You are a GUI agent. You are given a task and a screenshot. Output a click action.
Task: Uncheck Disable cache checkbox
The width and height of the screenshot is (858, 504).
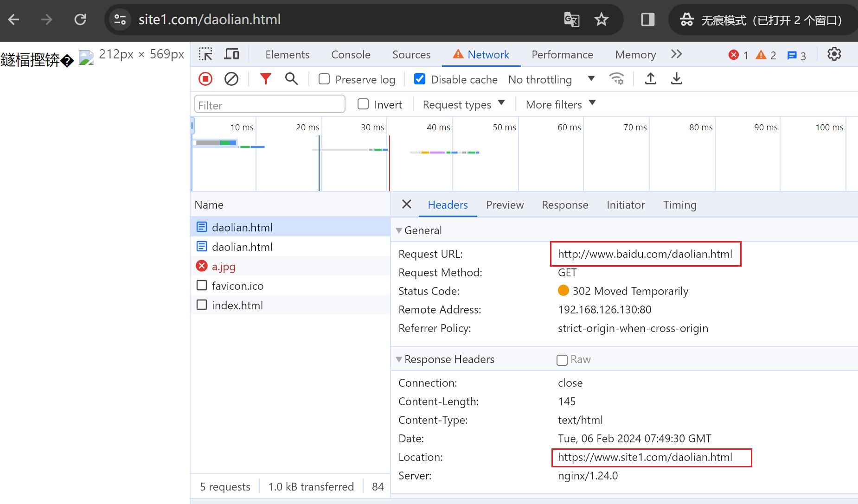pos(419,79)
